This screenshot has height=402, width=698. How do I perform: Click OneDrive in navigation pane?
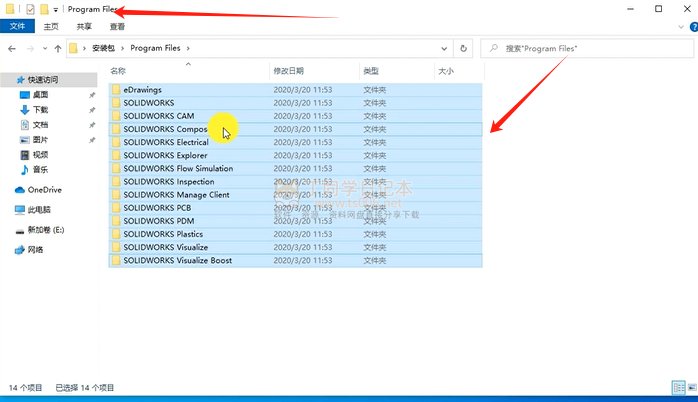(44, 189)
